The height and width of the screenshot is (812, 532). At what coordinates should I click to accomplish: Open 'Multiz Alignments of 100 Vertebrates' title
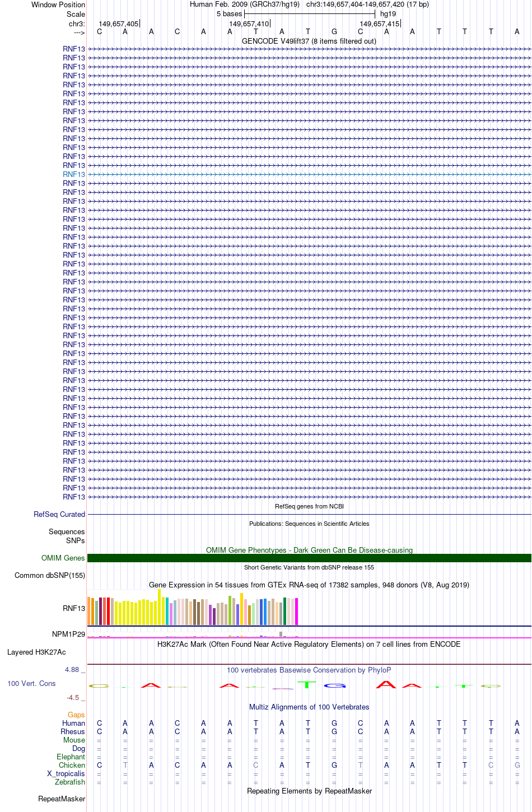click(x=309, y=707)
